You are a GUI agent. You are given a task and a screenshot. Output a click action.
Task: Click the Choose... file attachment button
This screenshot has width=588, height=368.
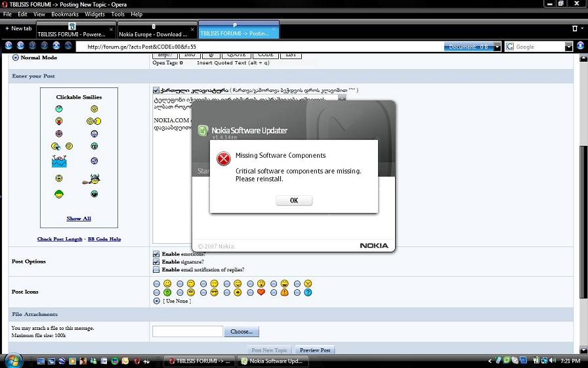click(241, 332)
